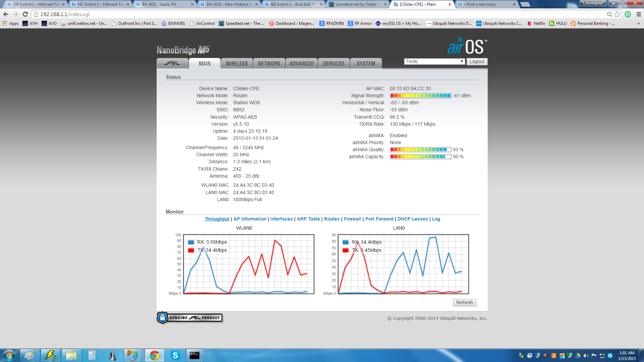Bookmark this page with star icon
This screenshot has width=644, height=362.
[x=617, y=14]
